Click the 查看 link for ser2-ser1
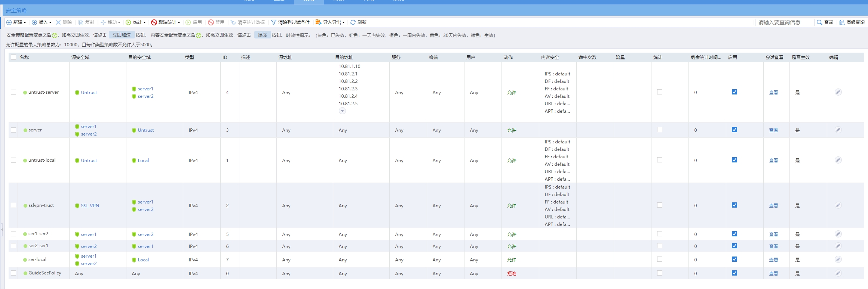This screenshot has height=289, width=868. [773, 246]
